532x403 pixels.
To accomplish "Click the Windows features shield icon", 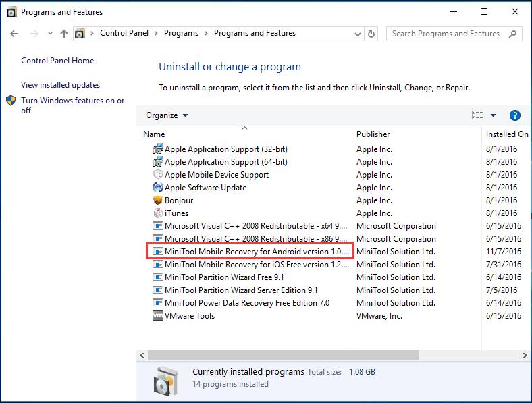I will tap(11, 101).
